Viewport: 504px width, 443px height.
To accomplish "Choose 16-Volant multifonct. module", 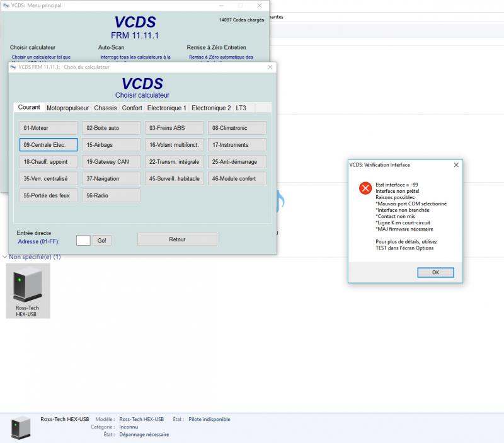I will click(174, 145).
